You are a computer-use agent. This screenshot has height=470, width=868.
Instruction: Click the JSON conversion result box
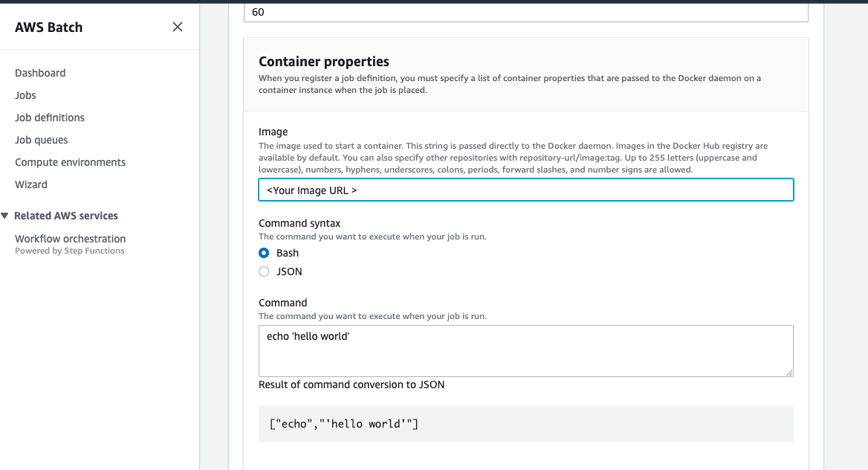[x=526, y=424]
